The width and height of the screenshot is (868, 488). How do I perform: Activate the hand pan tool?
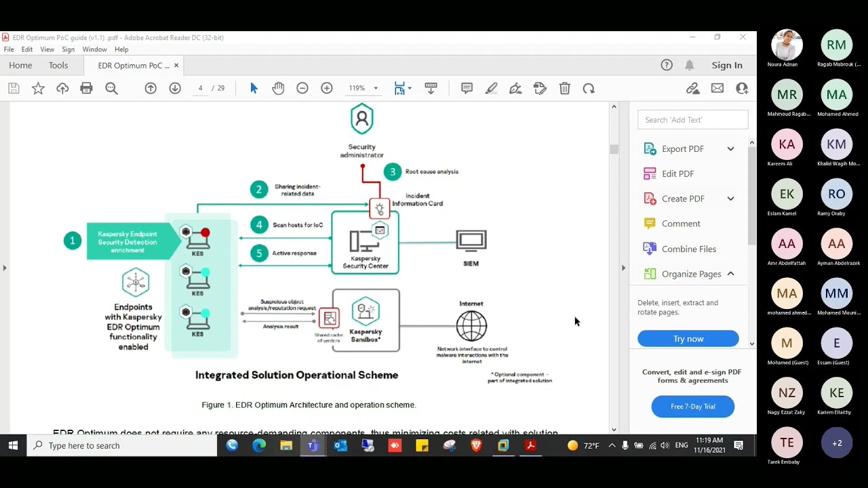coord(278,88)
